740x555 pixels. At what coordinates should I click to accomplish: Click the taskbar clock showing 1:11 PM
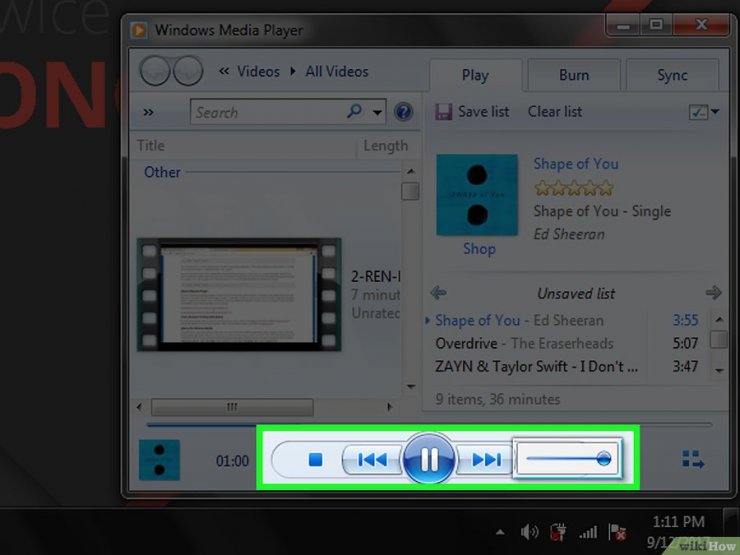coord(678,521)
